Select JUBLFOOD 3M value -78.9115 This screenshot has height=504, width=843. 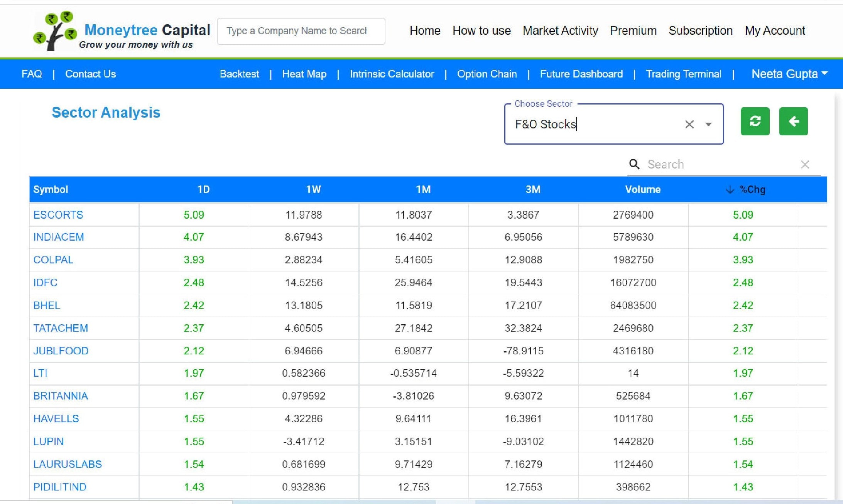point(523,351)
